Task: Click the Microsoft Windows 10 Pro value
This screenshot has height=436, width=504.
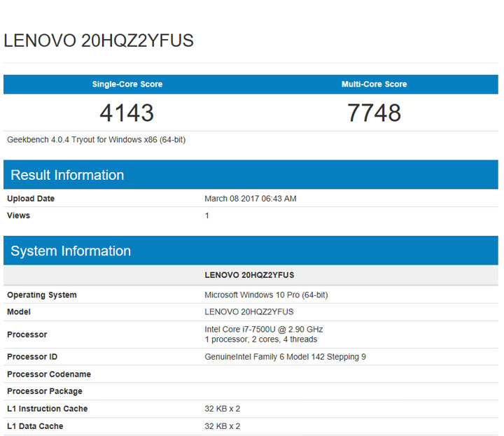Action: [x=266, y=295]
